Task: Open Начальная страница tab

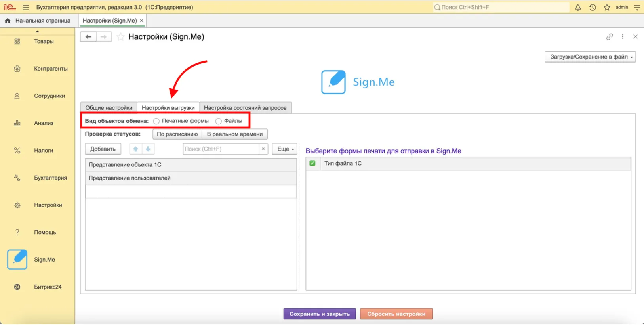Action: coord(38,21)
